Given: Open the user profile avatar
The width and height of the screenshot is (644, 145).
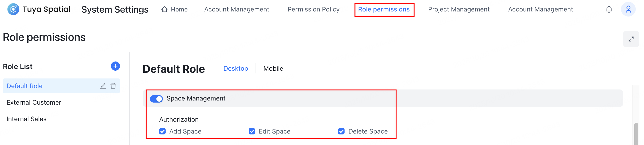Looking at the screenshot, I should 628,9.
